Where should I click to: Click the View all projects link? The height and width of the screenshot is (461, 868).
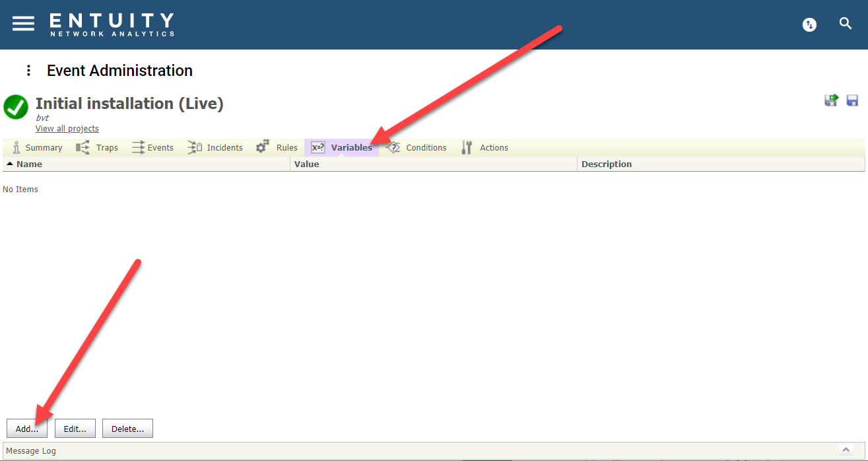(67, 129)
